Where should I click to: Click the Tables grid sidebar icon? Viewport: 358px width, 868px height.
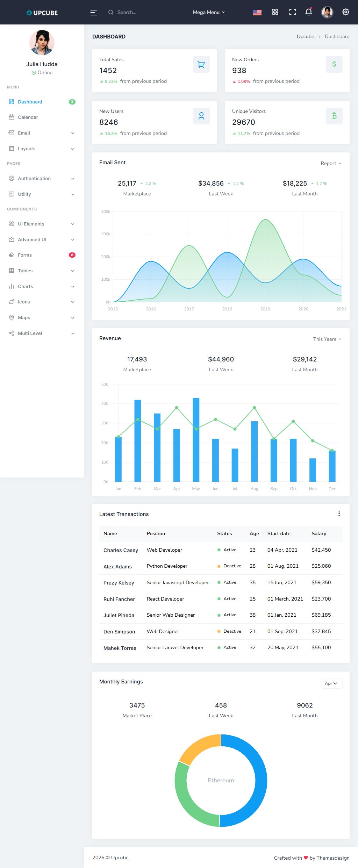[12, 271]
